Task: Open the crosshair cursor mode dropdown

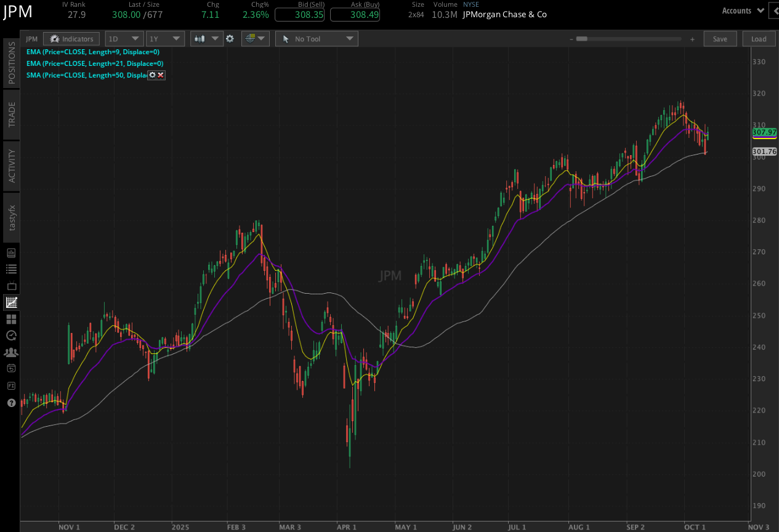Action: 255,39
